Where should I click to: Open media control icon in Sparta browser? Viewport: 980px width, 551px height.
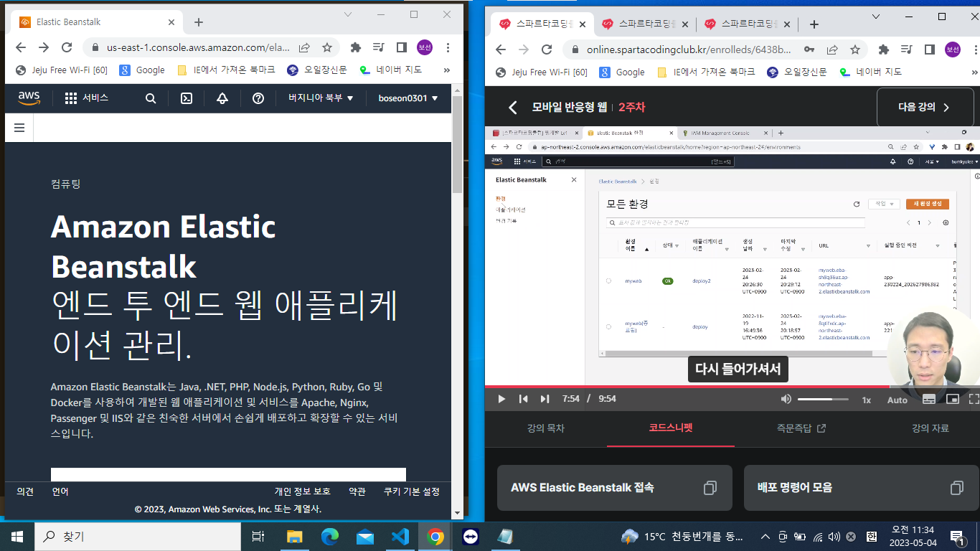pyautogui.click(x=907, y=50)
